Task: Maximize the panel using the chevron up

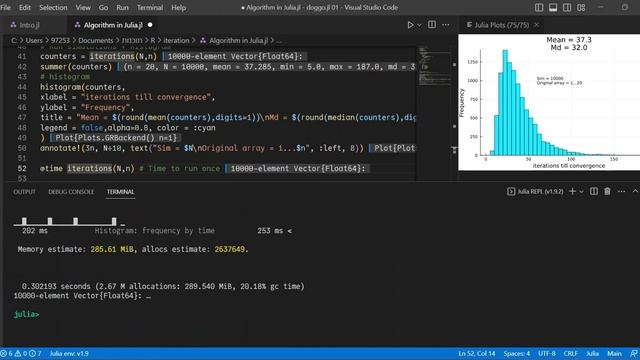Action: click(x=635, y=191)
